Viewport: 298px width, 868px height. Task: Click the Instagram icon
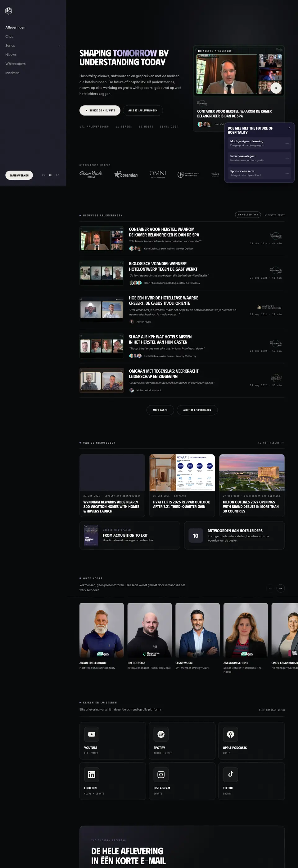161,775
